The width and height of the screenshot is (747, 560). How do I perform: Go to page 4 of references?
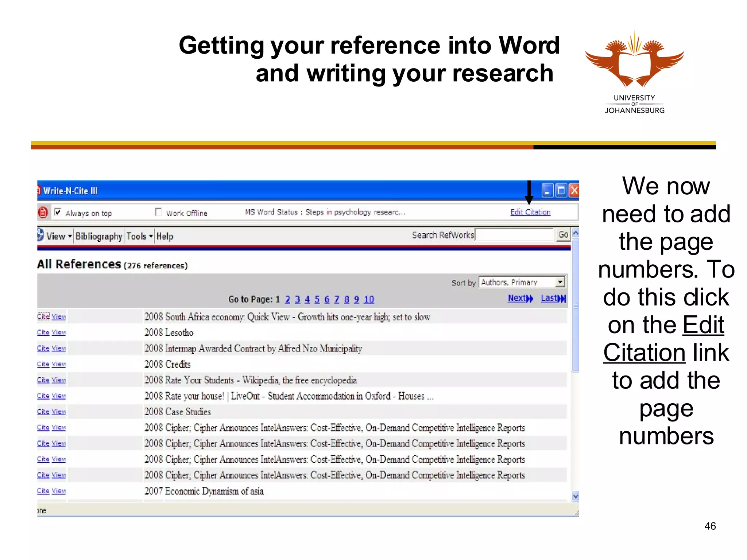point(307,300)
